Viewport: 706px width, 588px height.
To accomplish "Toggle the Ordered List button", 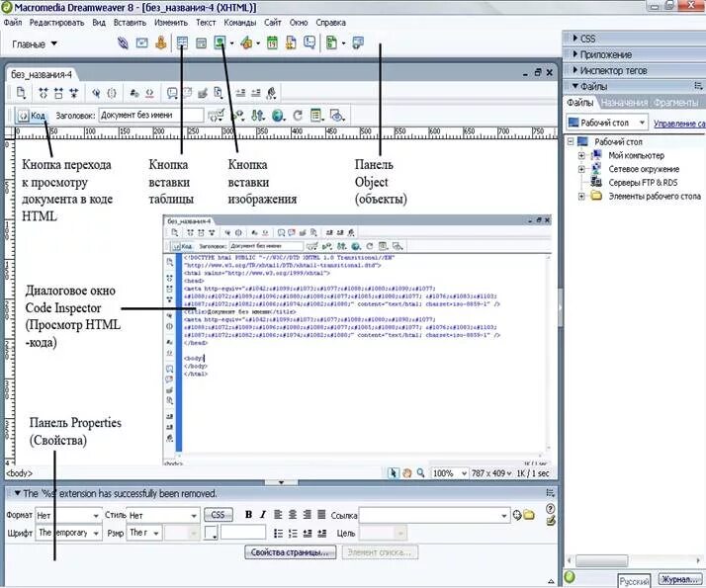I will 293,533.
